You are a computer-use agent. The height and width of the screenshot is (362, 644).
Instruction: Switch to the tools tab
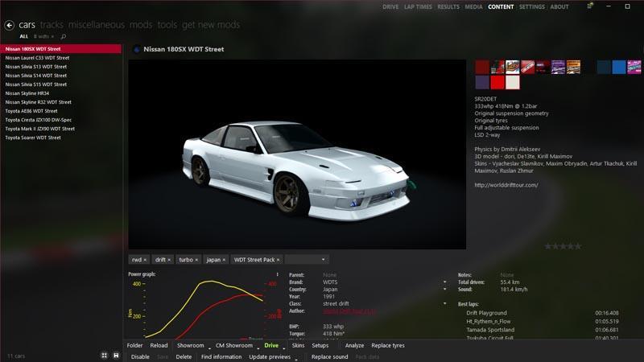point(167,25)
